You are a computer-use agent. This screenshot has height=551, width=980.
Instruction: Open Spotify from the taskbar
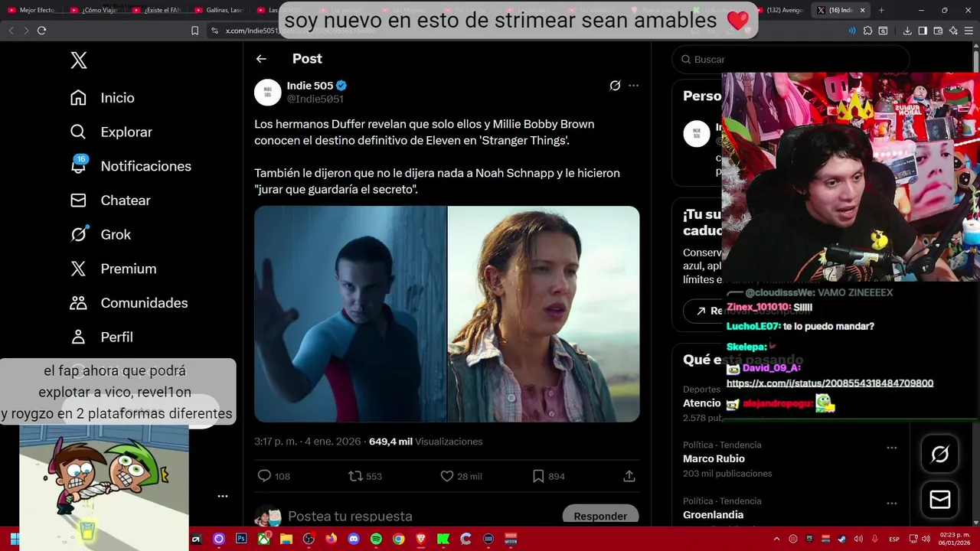coord(376,539)
